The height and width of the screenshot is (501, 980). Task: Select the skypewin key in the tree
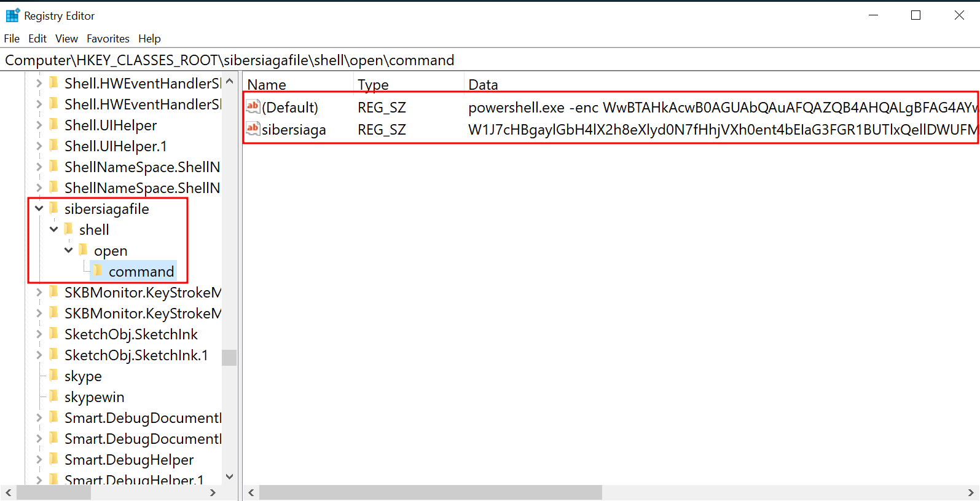94,396
